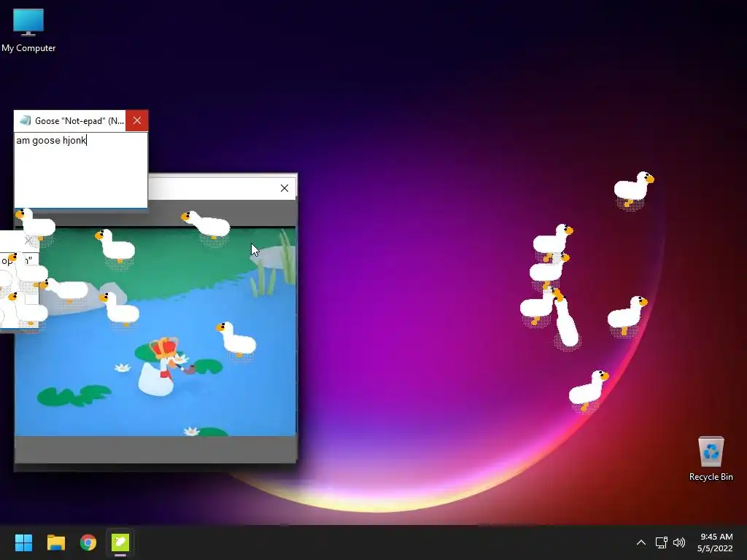Click the goose at the top right of desktop
This screenshot has width=747, height=560.
point(634,189)
